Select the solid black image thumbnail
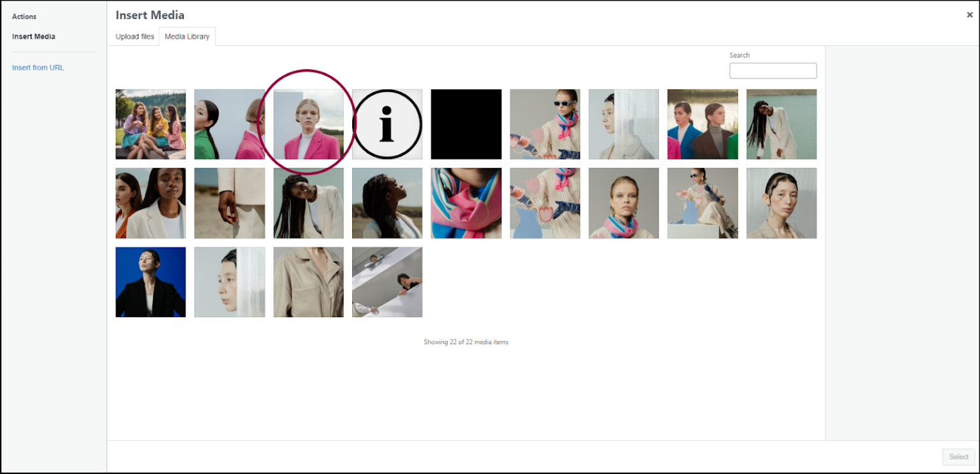The image size is (980, 474). click(x=466, y=124)
